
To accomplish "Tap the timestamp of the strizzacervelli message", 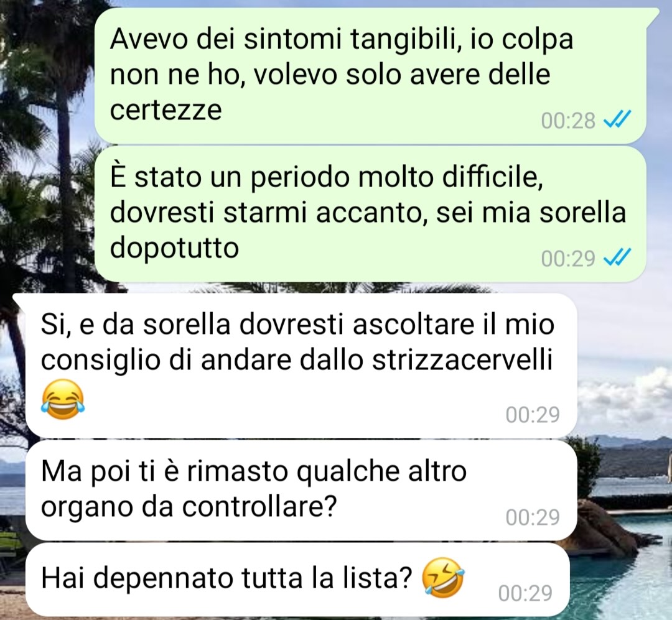I will click(x=533, y=415).
